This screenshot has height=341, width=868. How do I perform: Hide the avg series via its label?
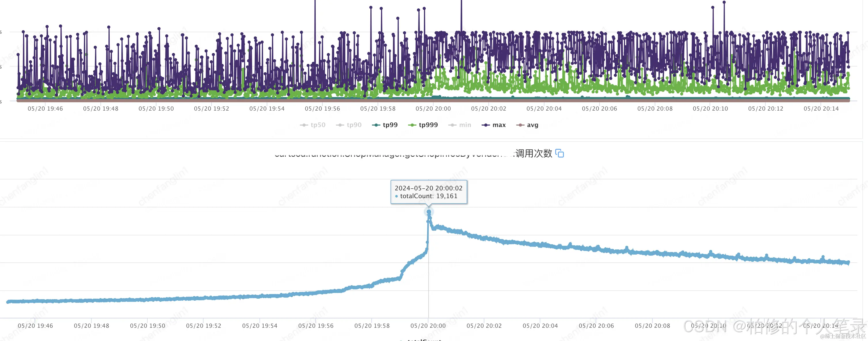coord(532,125)
